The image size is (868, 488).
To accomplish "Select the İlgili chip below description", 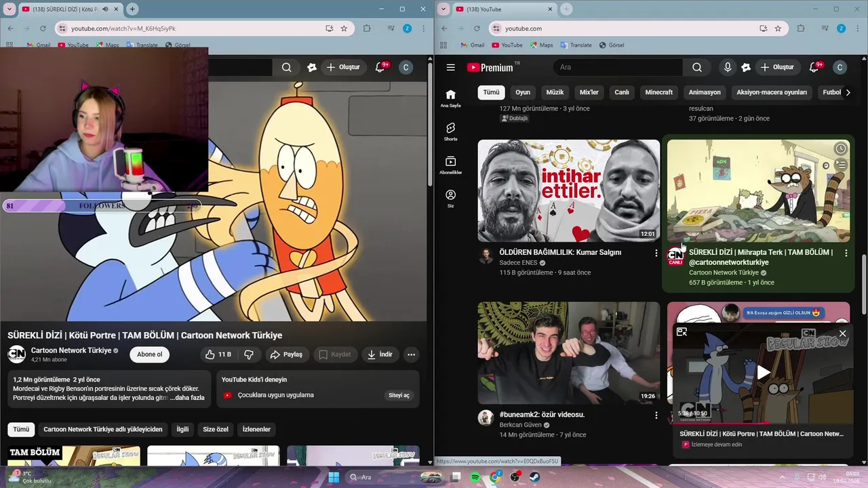I will 182,429.
